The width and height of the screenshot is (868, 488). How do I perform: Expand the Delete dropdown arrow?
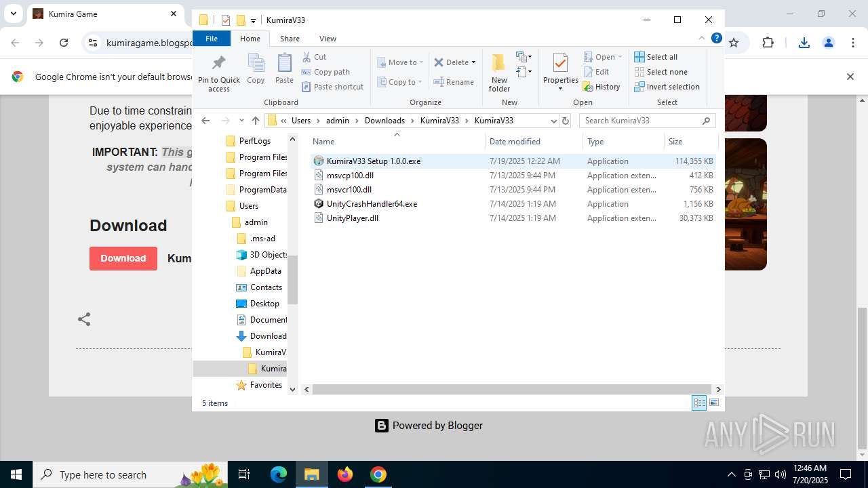(473, 62)
